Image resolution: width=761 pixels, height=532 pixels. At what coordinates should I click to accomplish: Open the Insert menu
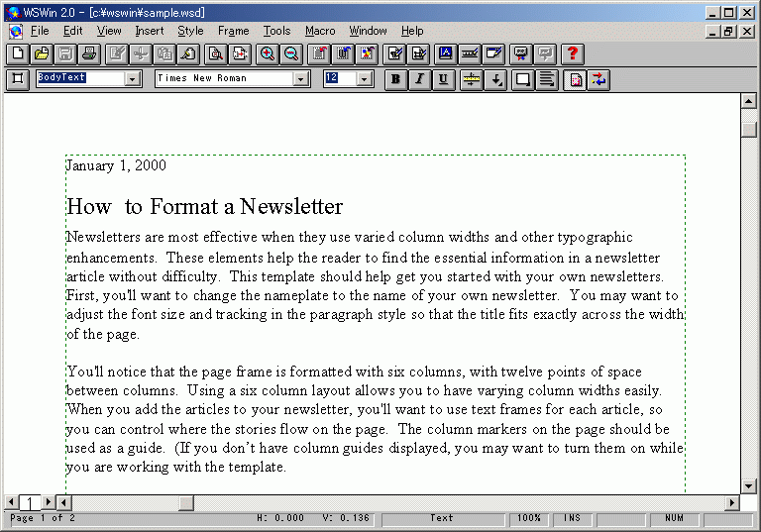[x=149, y=31]
